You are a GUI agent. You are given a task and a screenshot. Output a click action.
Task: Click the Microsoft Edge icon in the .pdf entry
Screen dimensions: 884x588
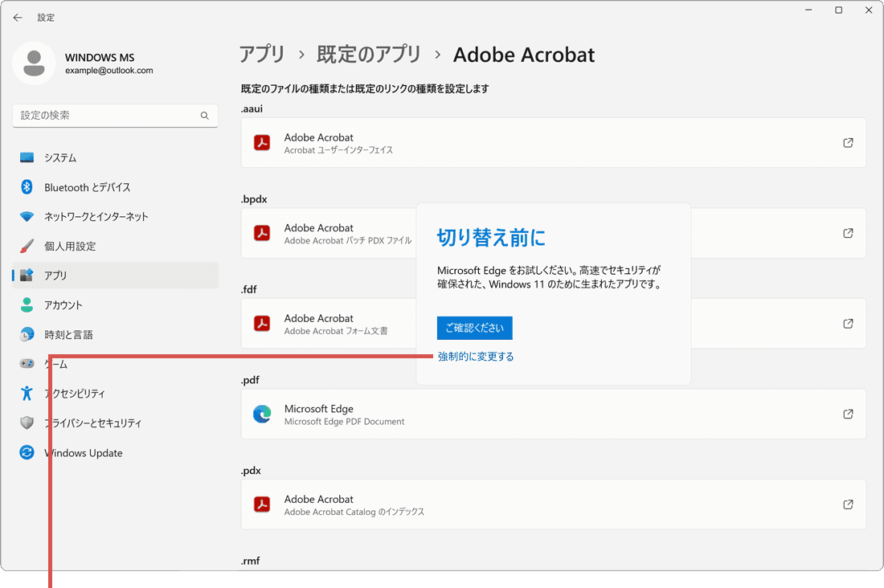point(262,414)
